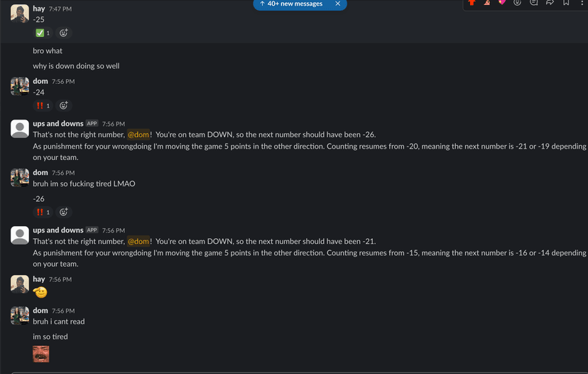Dismiss the 40+ new messages banner
The image size is (588, 374).
(337, 4)
